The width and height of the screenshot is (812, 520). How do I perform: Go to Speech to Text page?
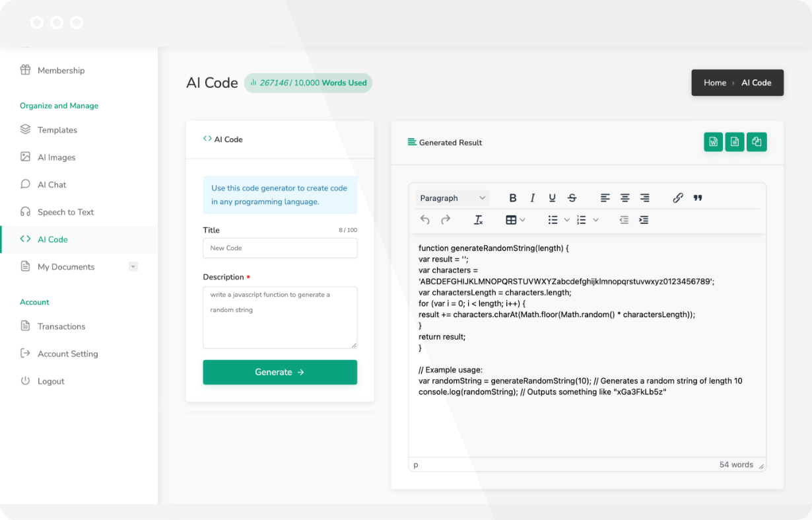click(65, 212)
